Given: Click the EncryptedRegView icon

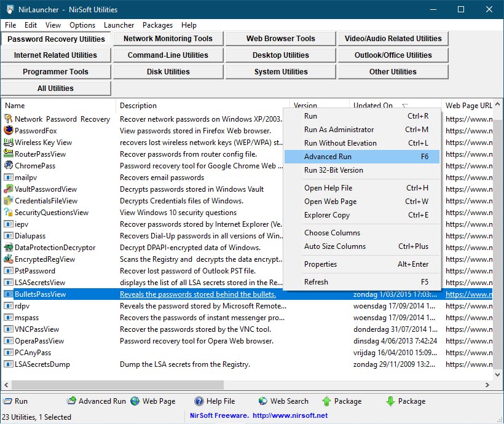Looking at the screenshot, I should (9, 259).
